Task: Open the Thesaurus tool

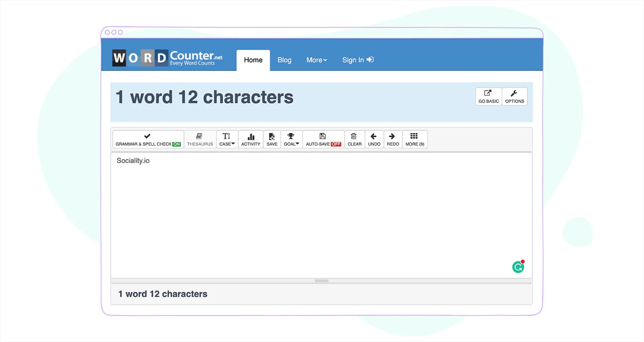Action: click(x=200, y=139)
